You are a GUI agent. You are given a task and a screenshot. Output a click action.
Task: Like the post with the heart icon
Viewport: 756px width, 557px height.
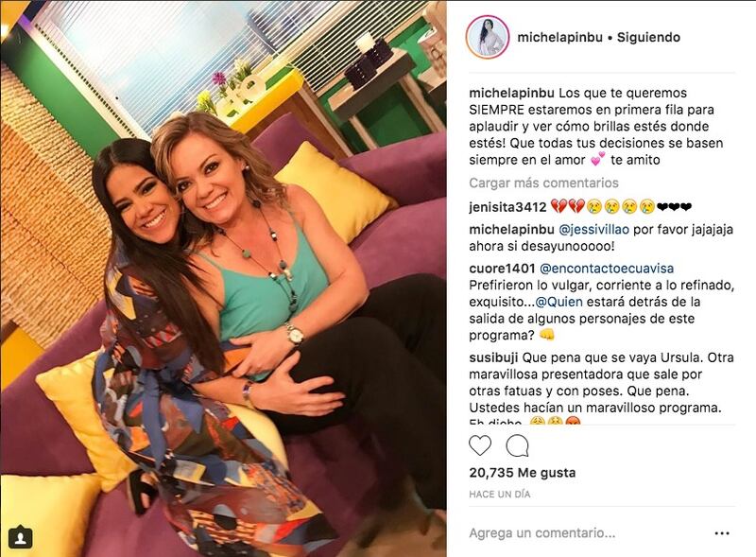(x=480, y=446)
